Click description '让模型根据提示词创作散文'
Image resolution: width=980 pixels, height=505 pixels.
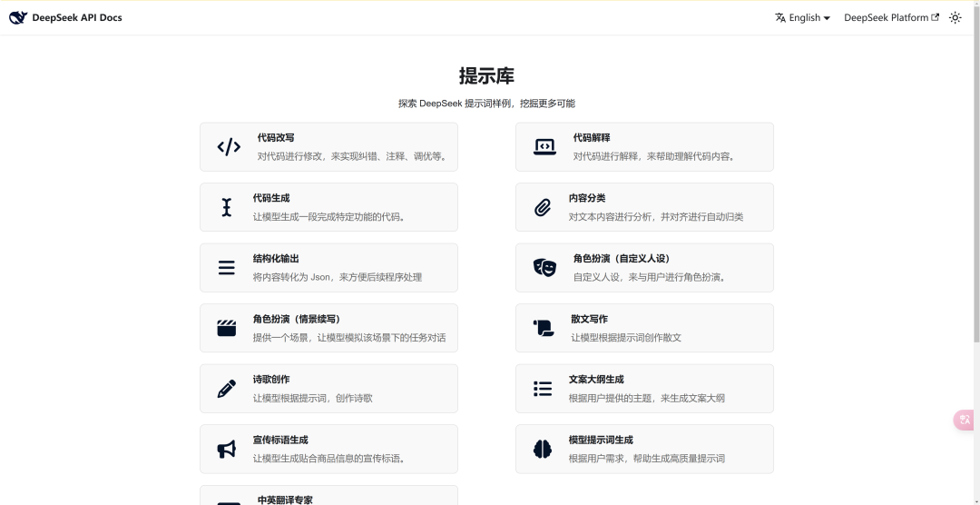[x=625, y=338]
